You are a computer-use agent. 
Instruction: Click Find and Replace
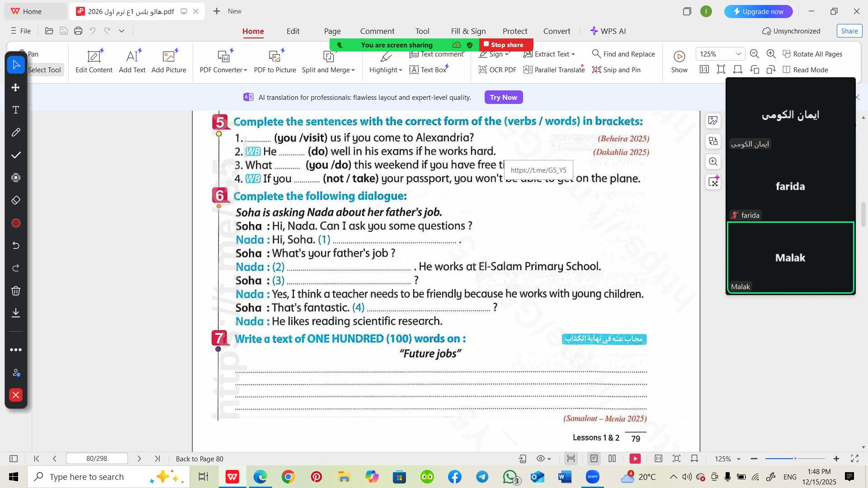623,54
